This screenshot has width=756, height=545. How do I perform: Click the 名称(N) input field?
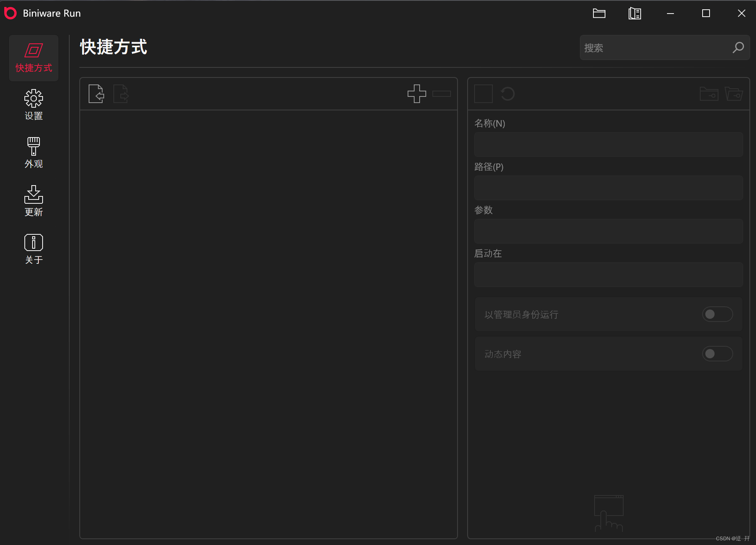pyautogui.click(x=608, y=144)
